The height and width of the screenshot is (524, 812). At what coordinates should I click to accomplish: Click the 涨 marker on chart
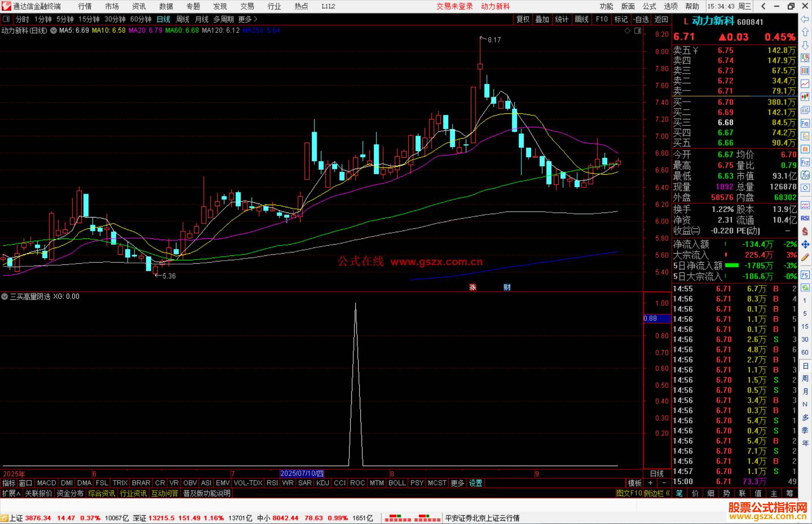473,287
